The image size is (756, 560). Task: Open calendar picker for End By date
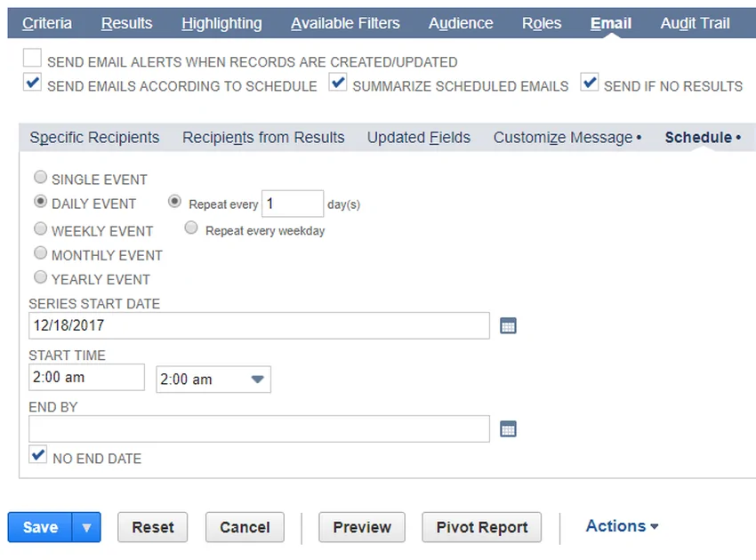click(508, 429)
